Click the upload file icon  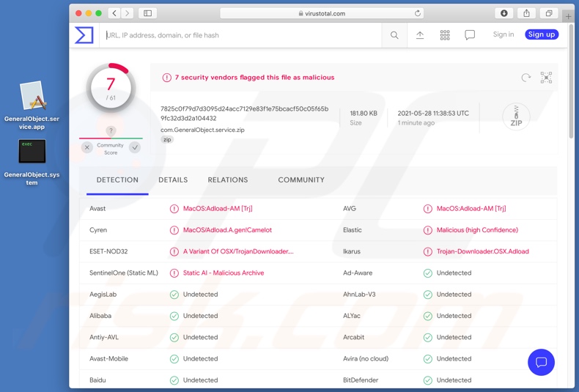pyautogui.click(x=420, y=35)
